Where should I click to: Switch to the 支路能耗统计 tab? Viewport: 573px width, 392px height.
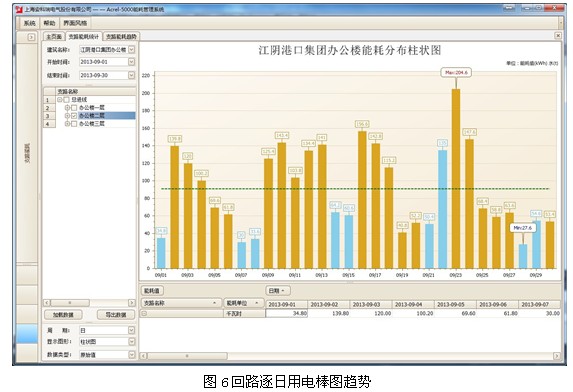point(84,37)
